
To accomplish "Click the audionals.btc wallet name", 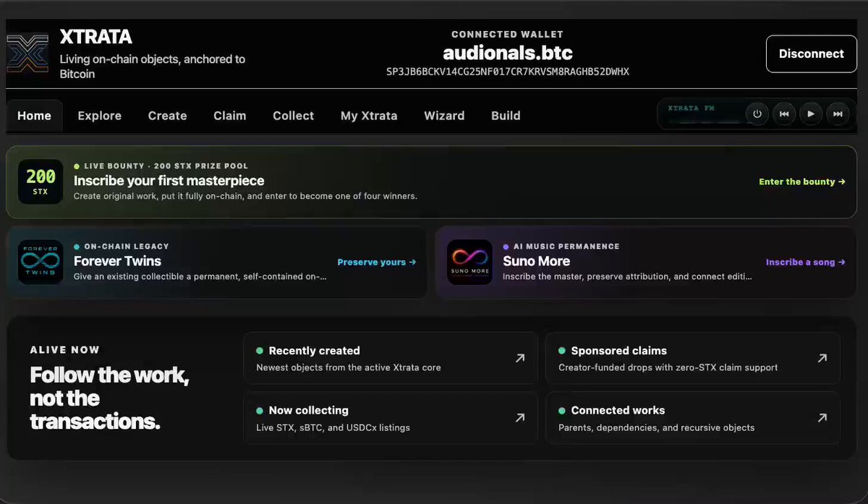I will 507,53.
